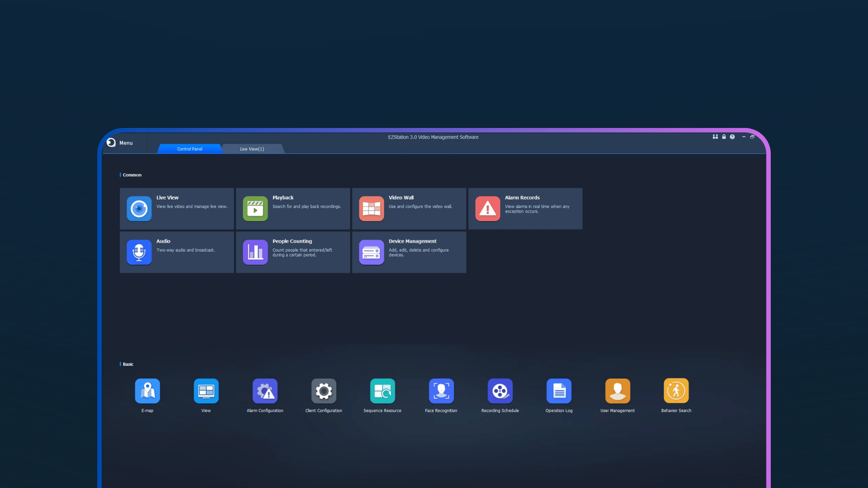The width and height of the screenshot is (868, 488).
Task: Open Face Recognition
Action: (441, 390)
